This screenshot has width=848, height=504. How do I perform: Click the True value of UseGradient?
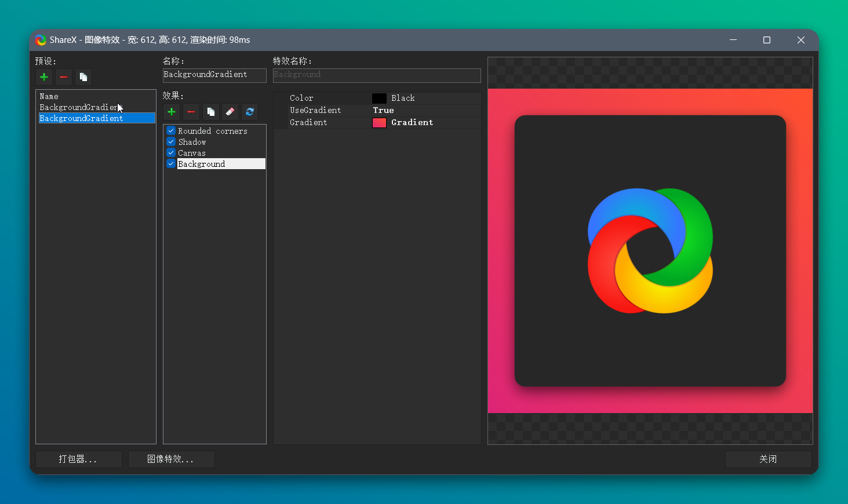click(383, 111)
